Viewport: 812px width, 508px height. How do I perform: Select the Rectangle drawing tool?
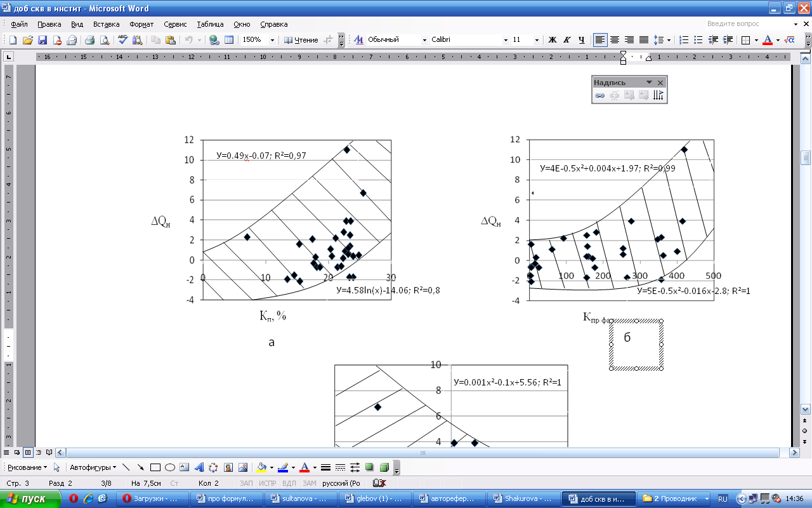coord(155,467)
